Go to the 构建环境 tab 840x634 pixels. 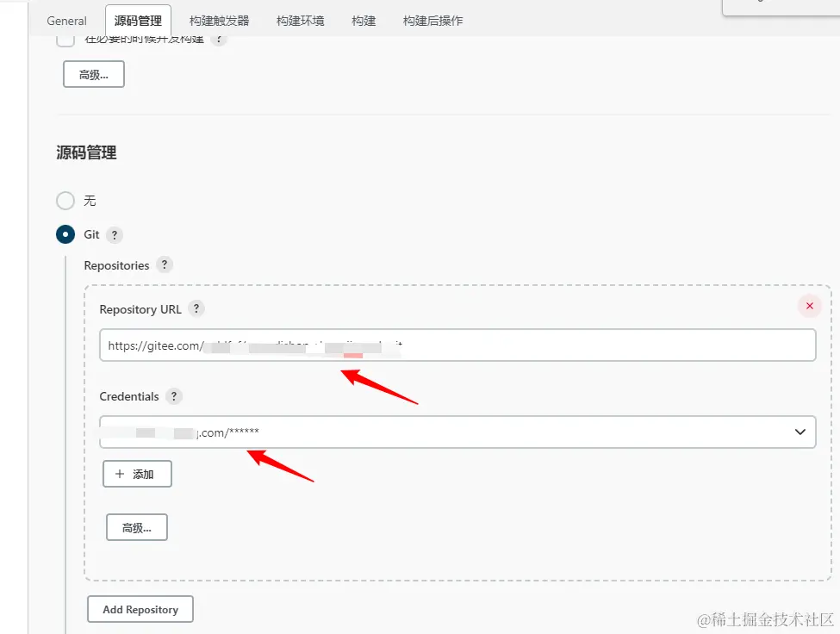coord(300,21)
